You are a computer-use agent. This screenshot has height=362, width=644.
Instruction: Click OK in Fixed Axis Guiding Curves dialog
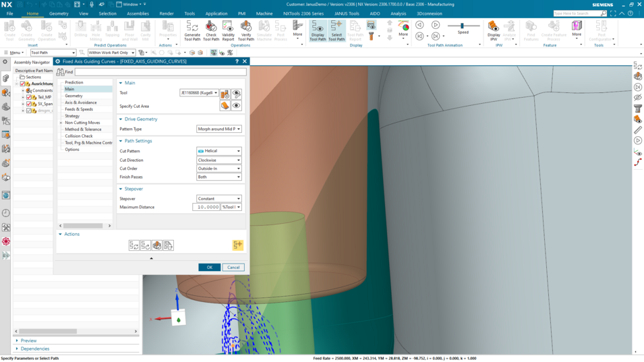[x=210, y=267]
